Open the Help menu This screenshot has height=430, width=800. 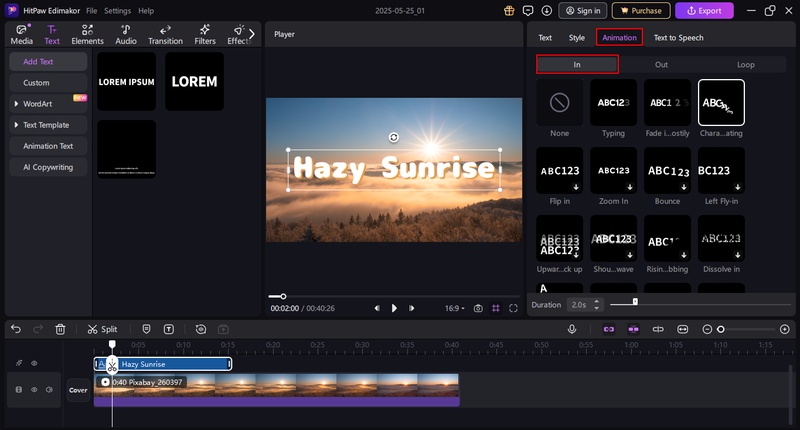[x=146, y=11]
